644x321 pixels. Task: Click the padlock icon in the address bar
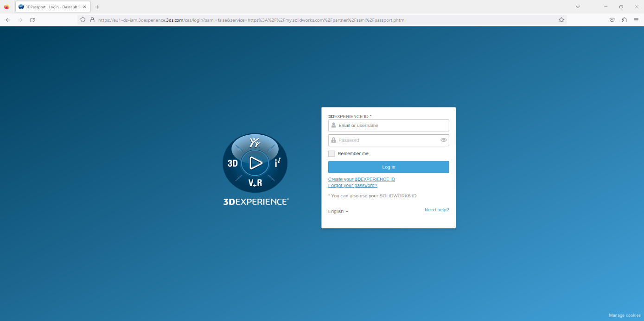pos(92,20)
